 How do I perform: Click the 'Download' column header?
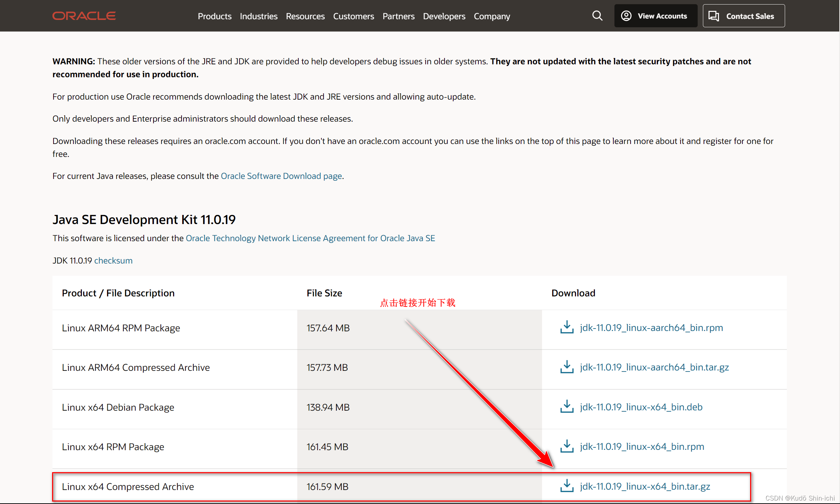[x=573, y=293]
